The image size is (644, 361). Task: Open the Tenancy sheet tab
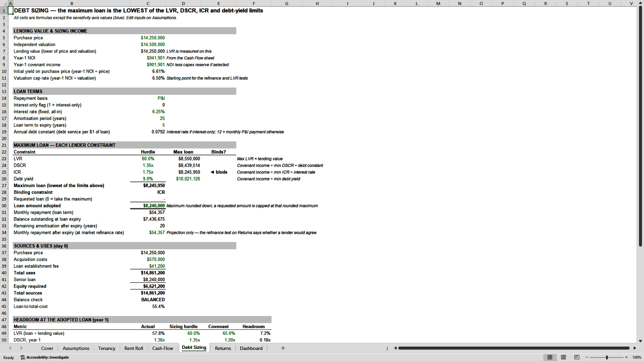[x=107, y=348]
